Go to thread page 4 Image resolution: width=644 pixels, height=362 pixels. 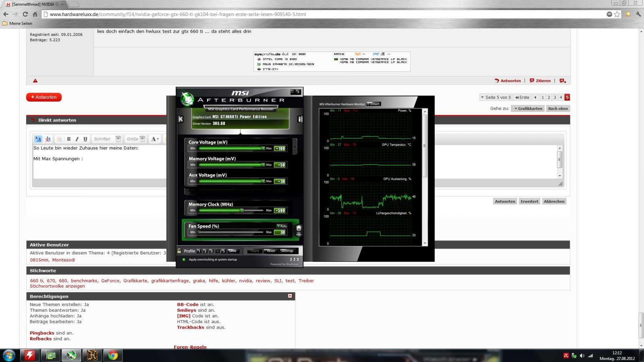pyautogui.click(x=561, y=97)
